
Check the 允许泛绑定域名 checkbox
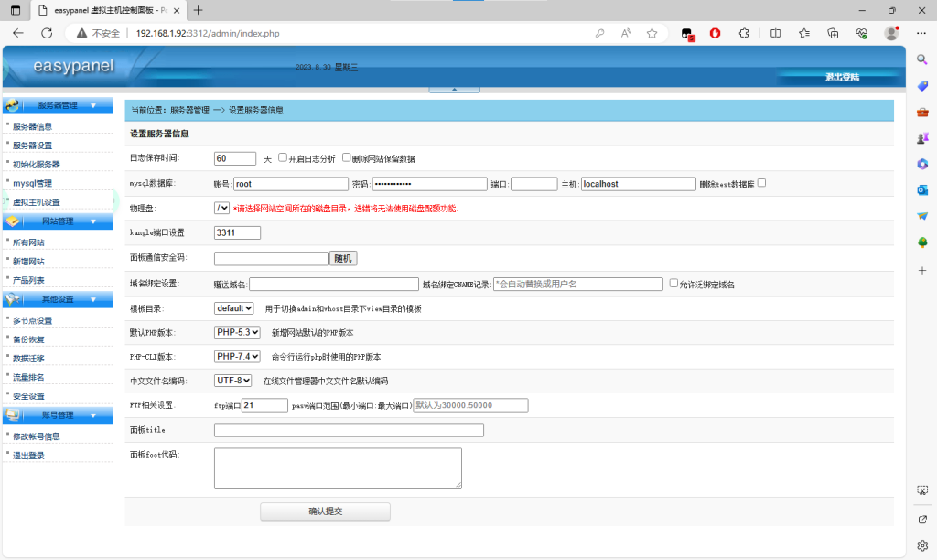pyautogui.click(x=674, y=284)
